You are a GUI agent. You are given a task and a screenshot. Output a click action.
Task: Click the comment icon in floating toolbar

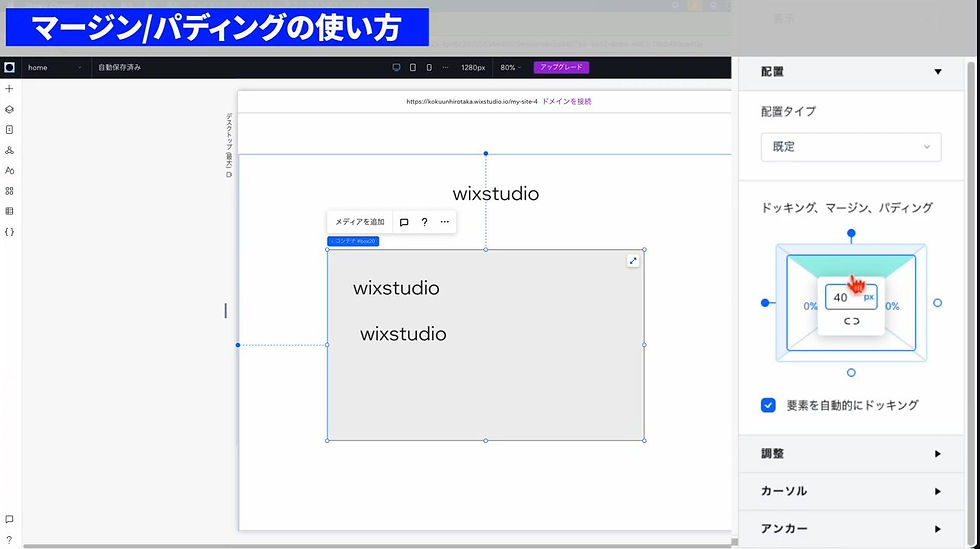click(x=404, y=222)
